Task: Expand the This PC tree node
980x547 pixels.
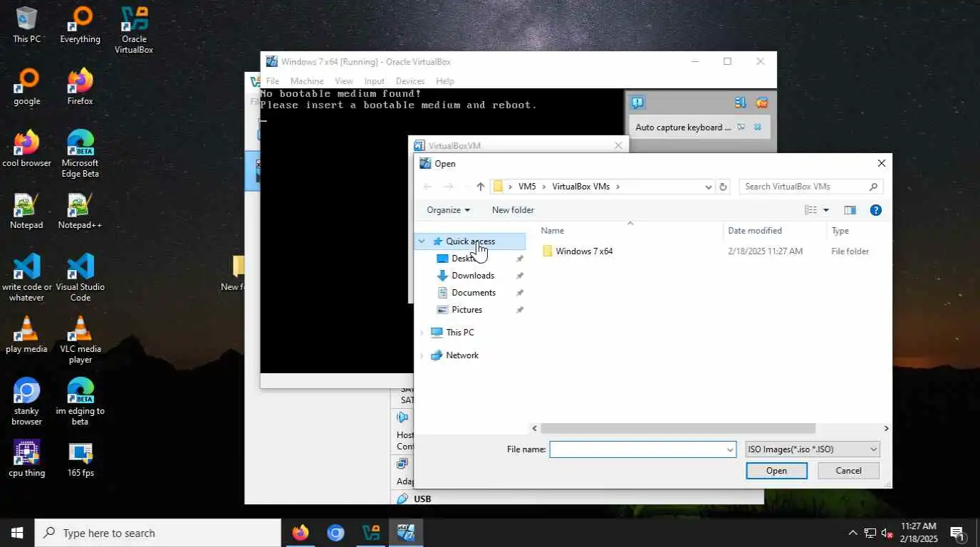Action: [x=422, y=333]
